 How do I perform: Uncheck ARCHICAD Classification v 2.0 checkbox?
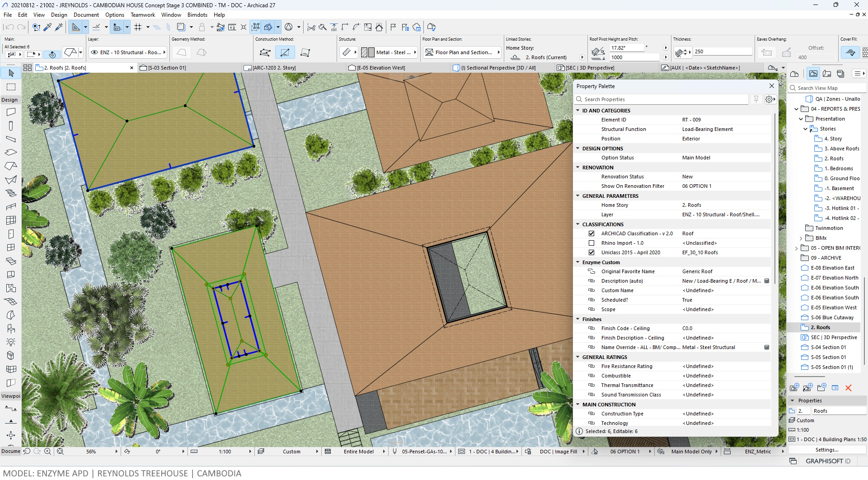click(x=591, y=233)
